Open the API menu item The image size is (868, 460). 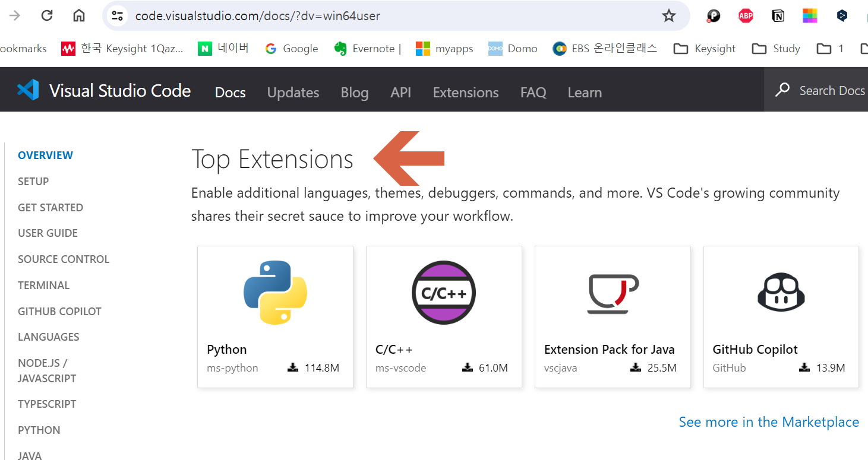401,93
